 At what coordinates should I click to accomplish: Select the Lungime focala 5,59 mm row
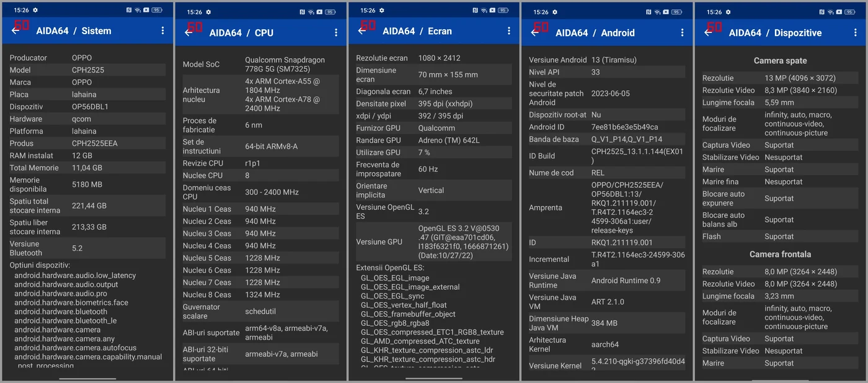click(779, 102)
